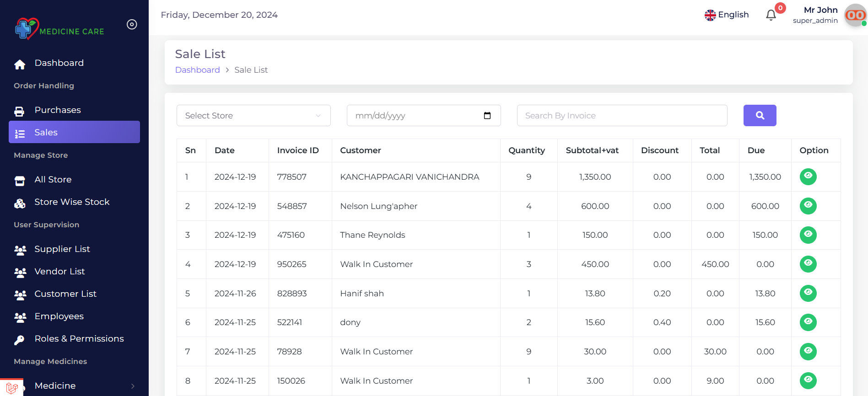View the Hanif shah sale via its eye icon

[808, 293]
